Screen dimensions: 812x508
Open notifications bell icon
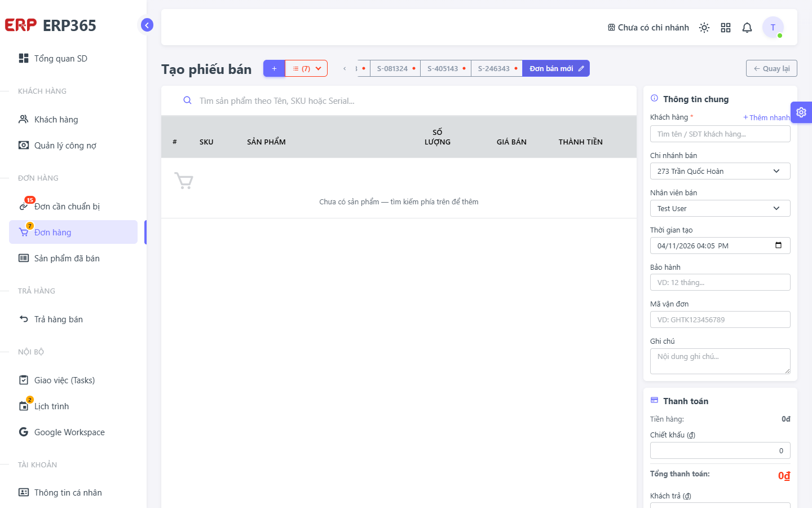747,28
